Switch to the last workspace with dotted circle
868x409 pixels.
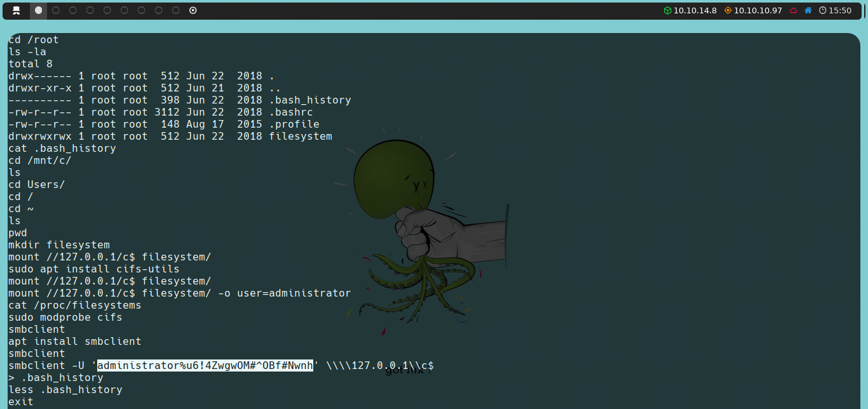point(193,10)
